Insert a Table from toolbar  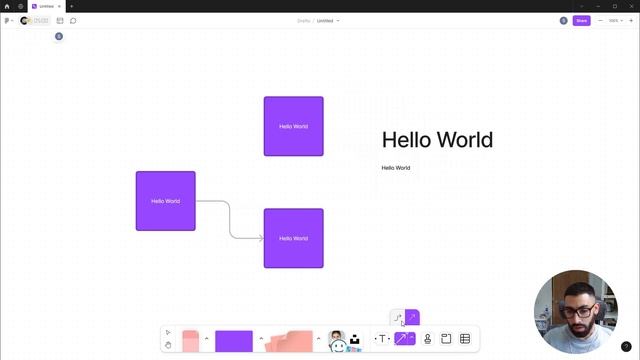[x=465, y=339]
